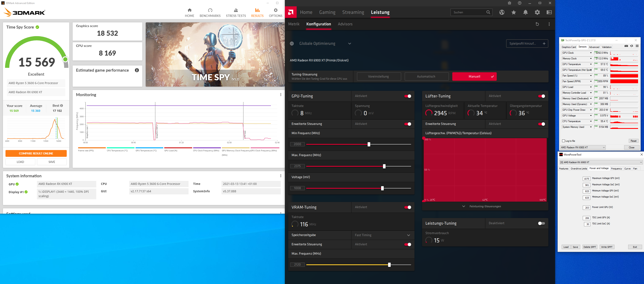This screenshot has width=644, height=284.
Task: Click the Power Limit GPU (W) field
Action: click(587, 208)
